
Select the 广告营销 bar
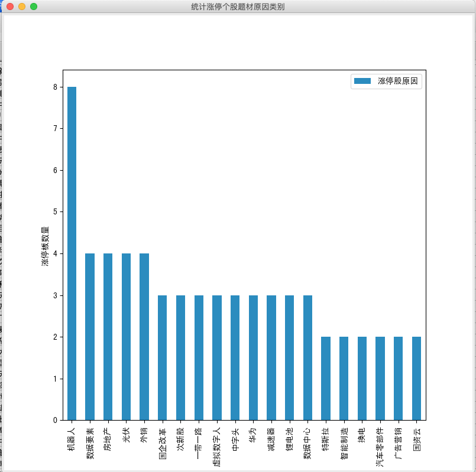pyautogui.click(x=399, y=378)
